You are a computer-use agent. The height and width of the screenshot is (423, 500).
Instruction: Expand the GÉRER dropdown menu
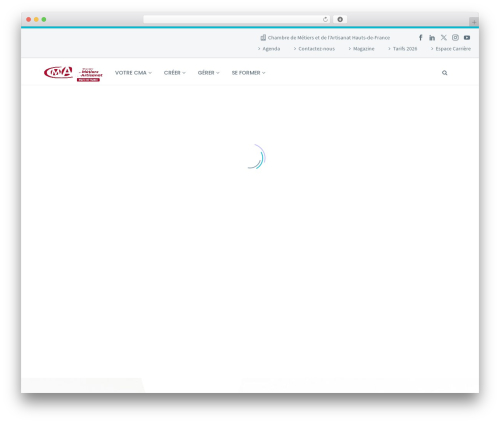tap(209, 73)
